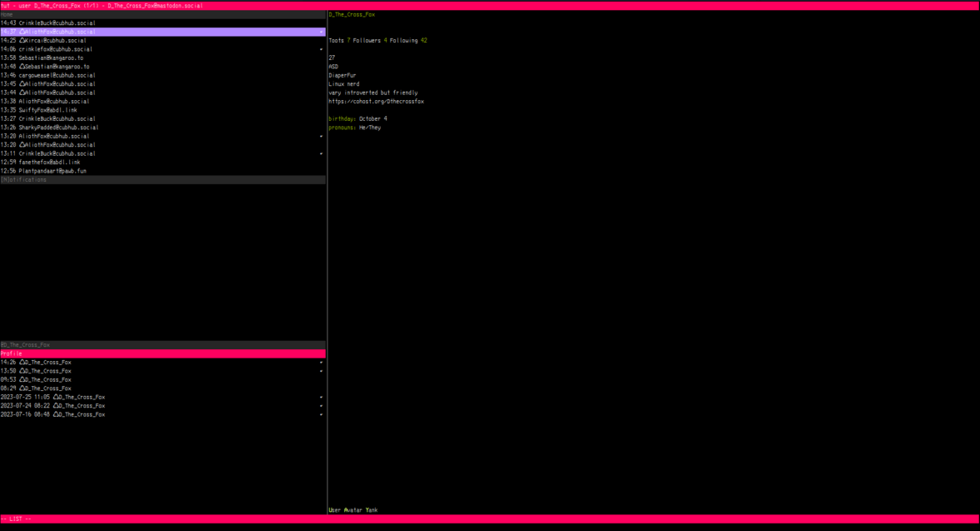980x531 pixels.
Task: Click the right-edge marker on the 13:50 profile toot
Action: click(x=322, y=371)
